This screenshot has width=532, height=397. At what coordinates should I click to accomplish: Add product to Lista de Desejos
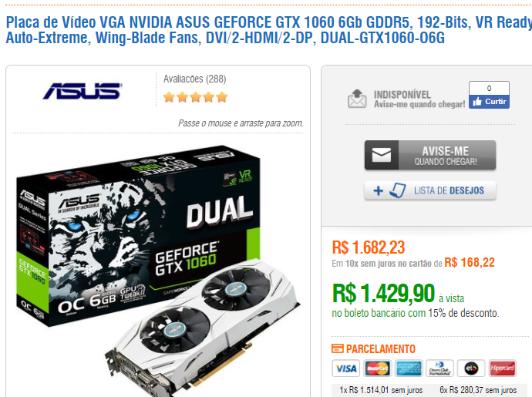(430, 190)
